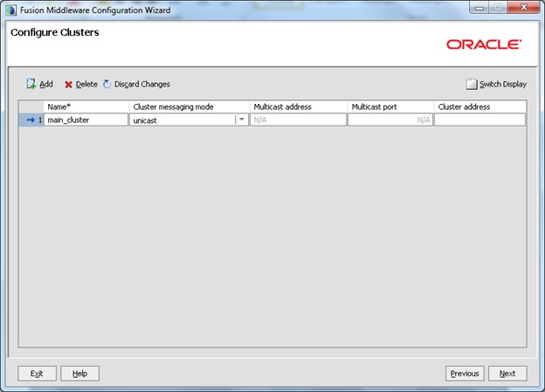
Task: Click the Exit button
Action: pos(37,374)
